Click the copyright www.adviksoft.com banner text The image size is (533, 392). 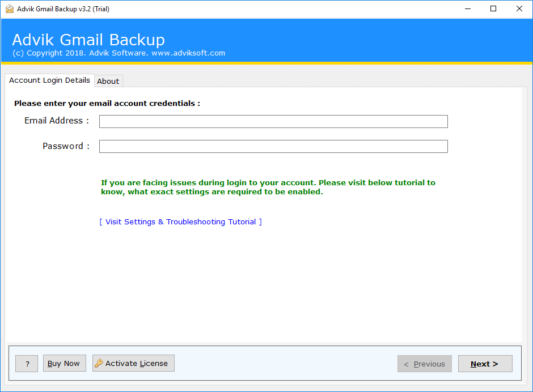[119, 53]
